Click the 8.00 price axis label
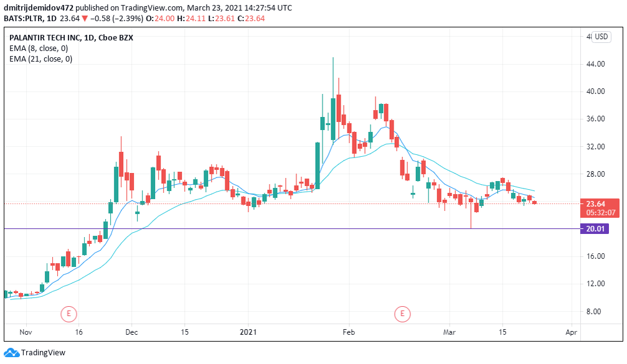 [594, 311]
